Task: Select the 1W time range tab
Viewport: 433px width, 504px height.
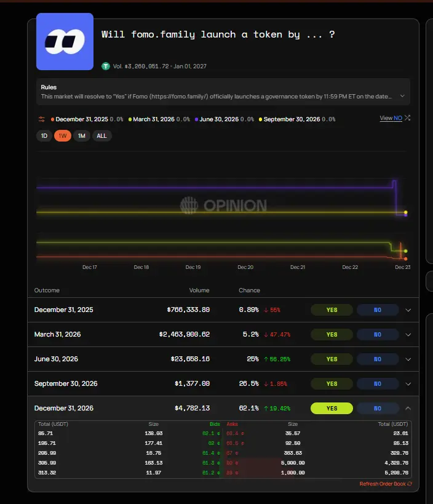Action: (x=63, y=135)
